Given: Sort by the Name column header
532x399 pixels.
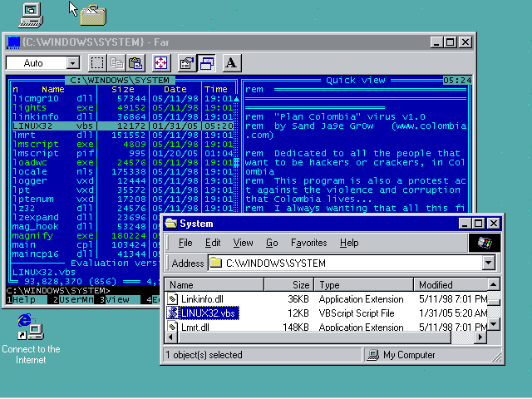Looking at the screenshot, I should click(x=214, y=284).
